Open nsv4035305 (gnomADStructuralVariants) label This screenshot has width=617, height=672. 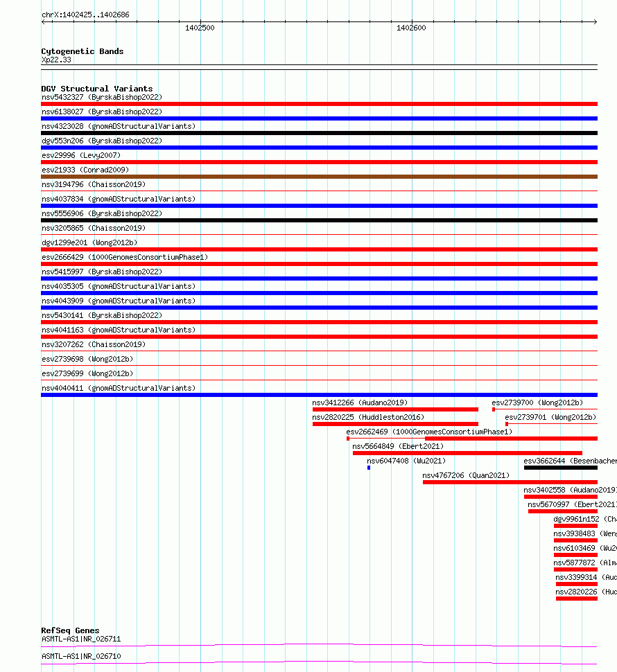click(119, 287)
